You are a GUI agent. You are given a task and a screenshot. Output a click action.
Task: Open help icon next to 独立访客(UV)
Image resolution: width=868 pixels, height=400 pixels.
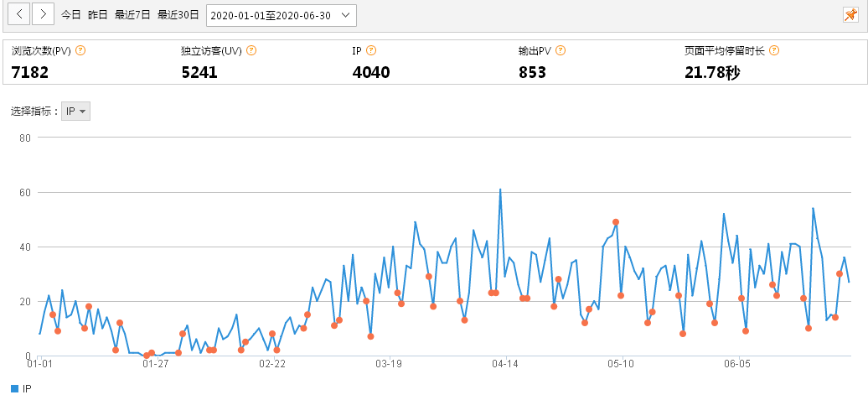point(251,50)
